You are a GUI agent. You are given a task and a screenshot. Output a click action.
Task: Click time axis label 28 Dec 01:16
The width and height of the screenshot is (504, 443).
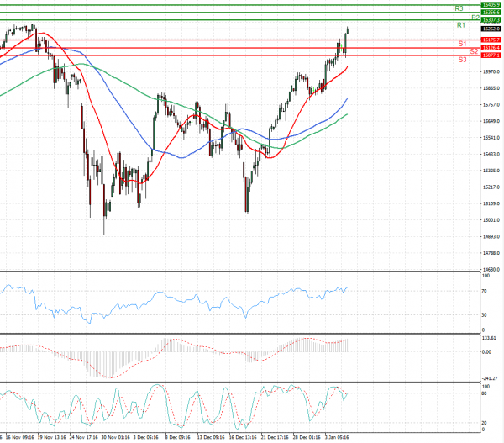[307, 437]
